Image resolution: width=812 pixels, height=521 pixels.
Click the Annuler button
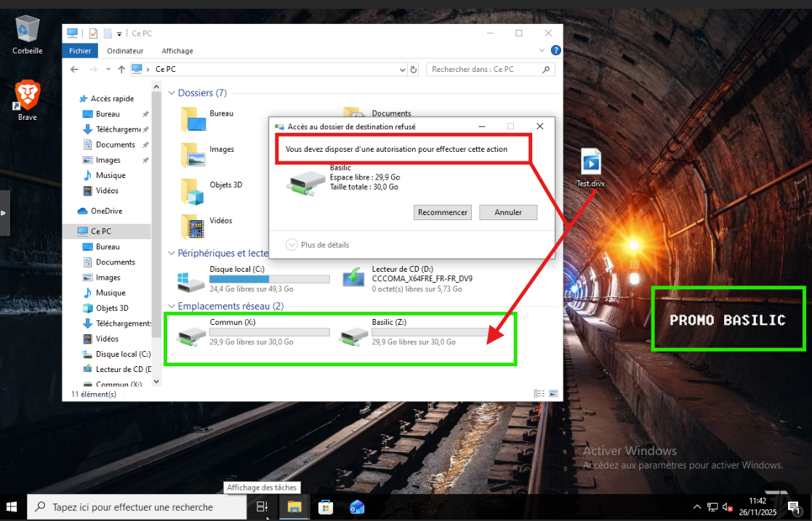pyautogui.click(x=508, y=212)
